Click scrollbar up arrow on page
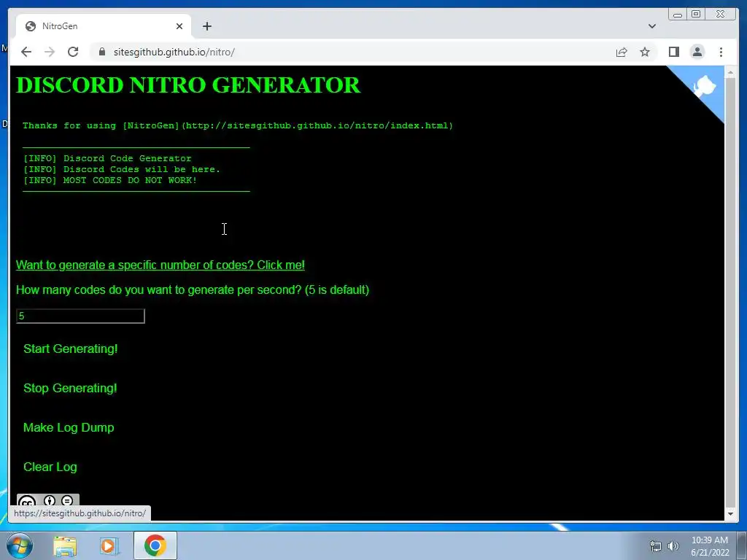The height and width of the screenshot is (560, 747). pyautogui.click(x=729, y=73)
